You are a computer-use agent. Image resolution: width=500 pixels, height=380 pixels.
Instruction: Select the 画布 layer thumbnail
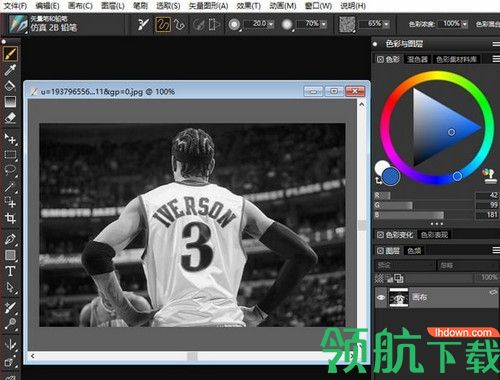coord(399,297)
